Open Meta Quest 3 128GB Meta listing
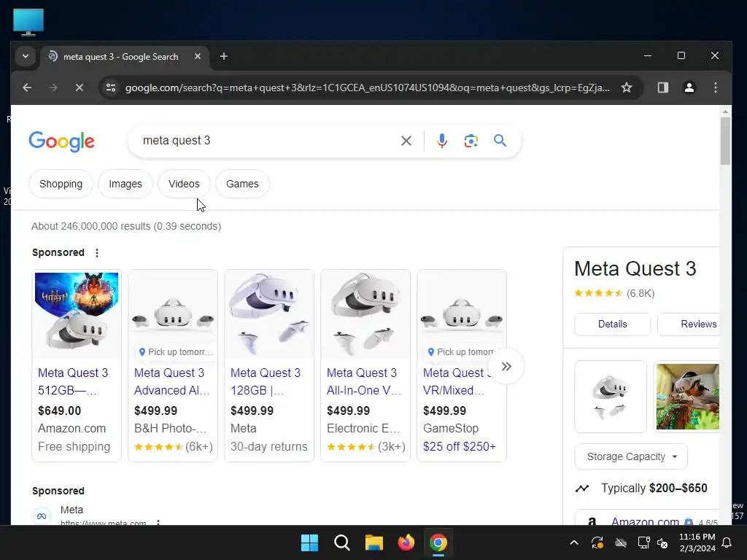 pyautogui.click(x=266, y=381)
